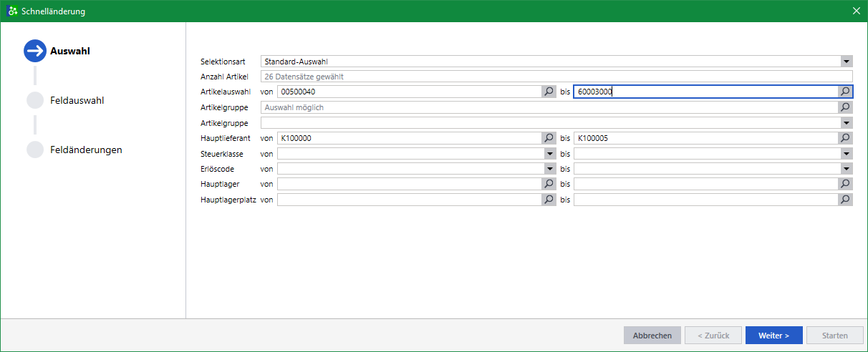The width and height of the screenshot is (868, 352).
Task: Click the Erlöscode label
Action: click(x=218, y=170)
